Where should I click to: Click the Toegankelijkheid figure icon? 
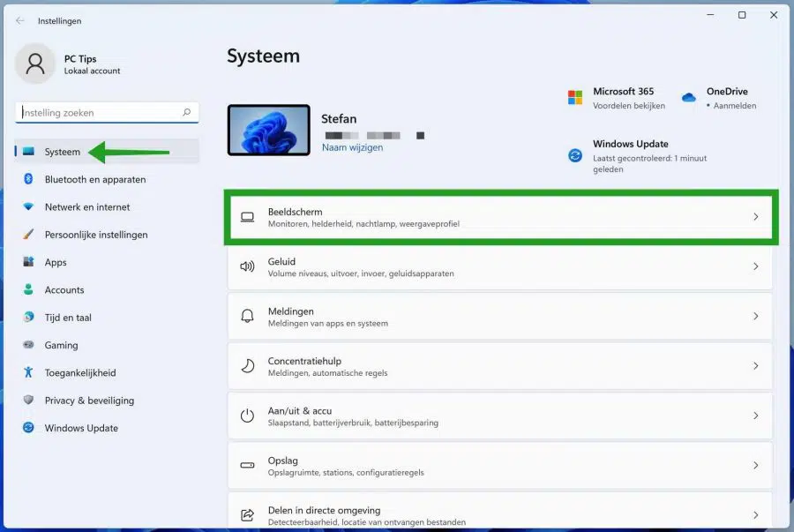click(x=28, y=372)
